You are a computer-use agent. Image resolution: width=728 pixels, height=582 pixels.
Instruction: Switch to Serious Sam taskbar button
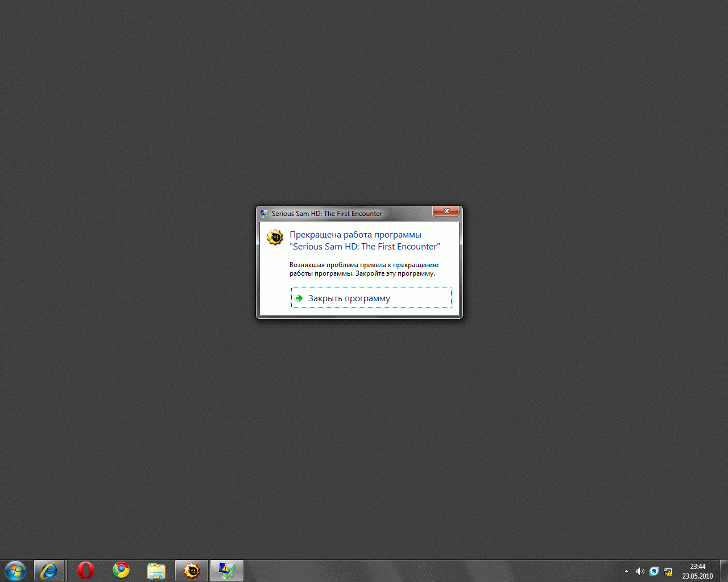(x=192, y=571)
